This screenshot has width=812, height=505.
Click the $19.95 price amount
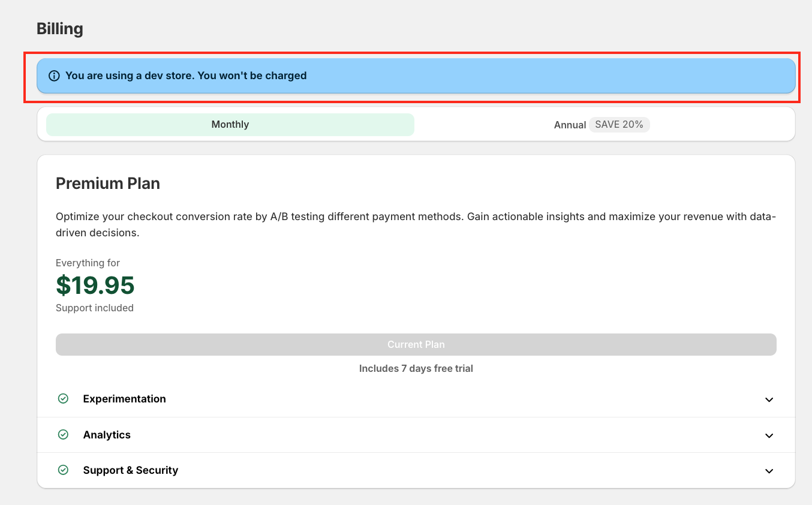(95, 285)
